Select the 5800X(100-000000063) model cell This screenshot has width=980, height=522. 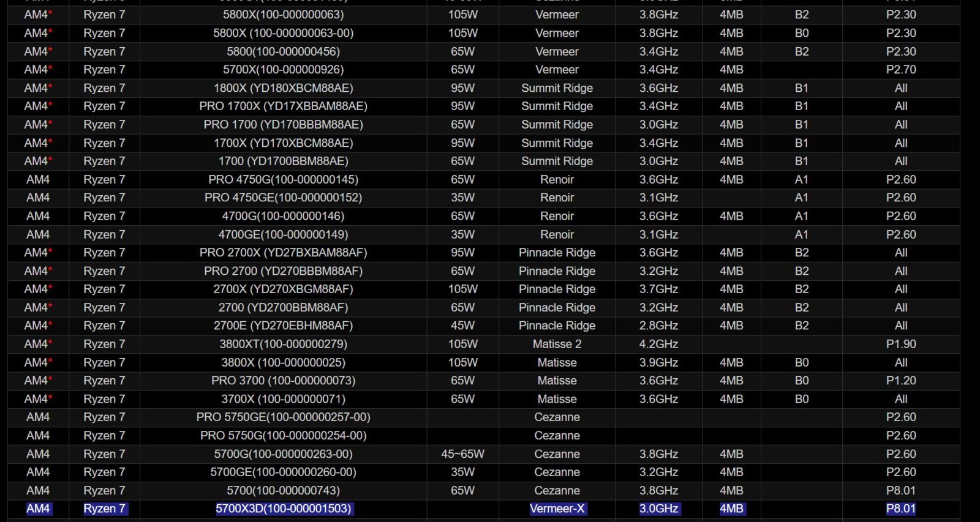283,15
